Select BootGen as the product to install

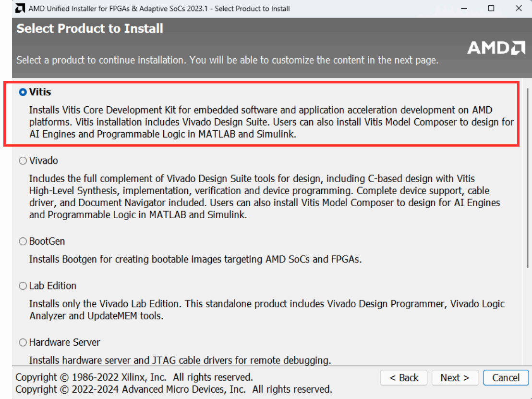click(x=23, y=241)
